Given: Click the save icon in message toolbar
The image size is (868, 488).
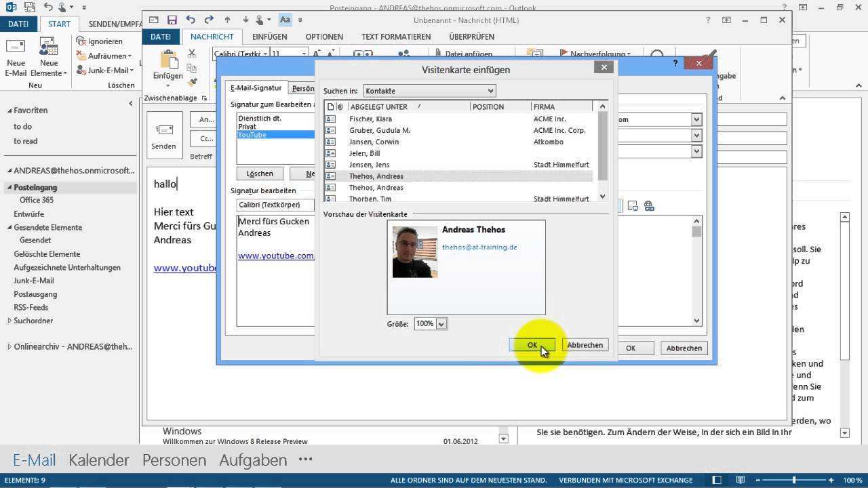Looking at the screenshot, I should point(172,20).
